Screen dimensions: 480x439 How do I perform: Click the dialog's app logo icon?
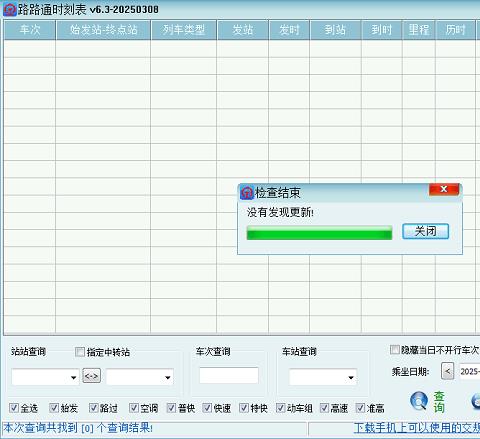tap(247, 193)
